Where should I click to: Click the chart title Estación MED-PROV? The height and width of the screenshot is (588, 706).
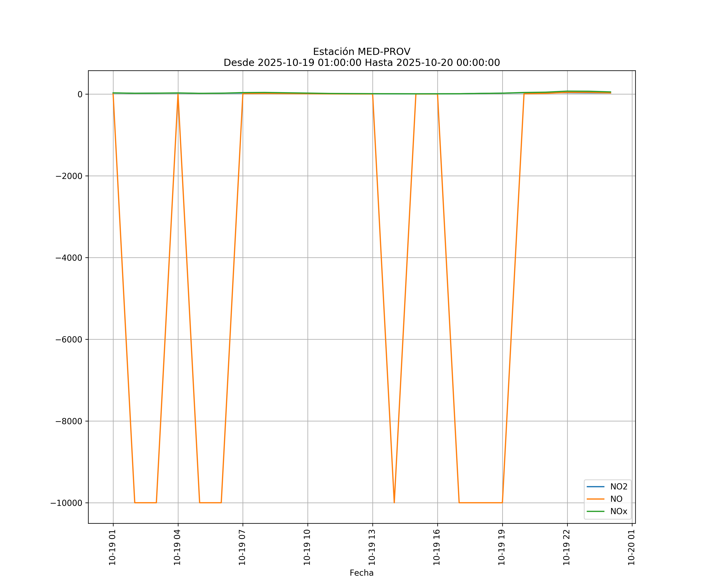[x=361, y=52]
